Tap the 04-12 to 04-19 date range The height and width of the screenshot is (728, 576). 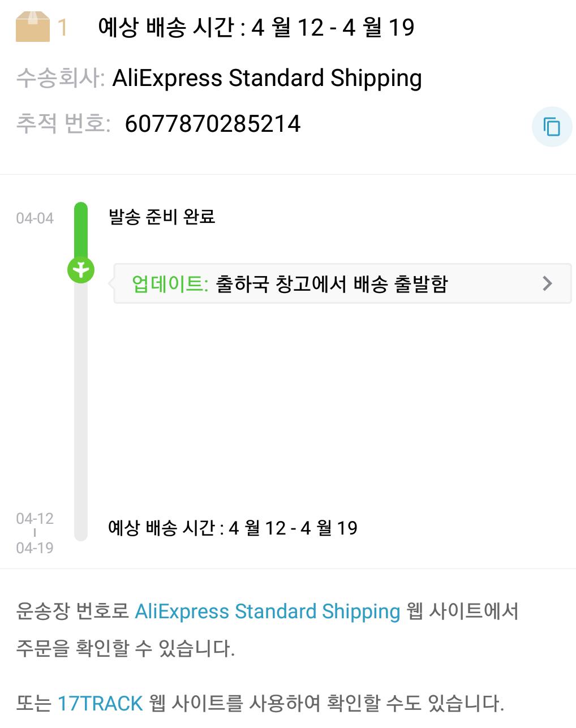[x=35, y=533]
